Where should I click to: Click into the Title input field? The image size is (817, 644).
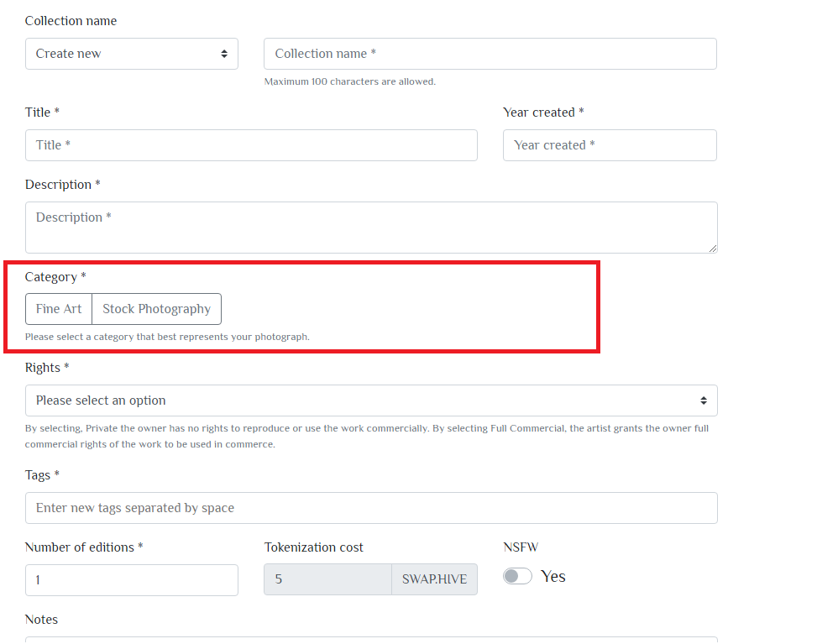[251, 145]
